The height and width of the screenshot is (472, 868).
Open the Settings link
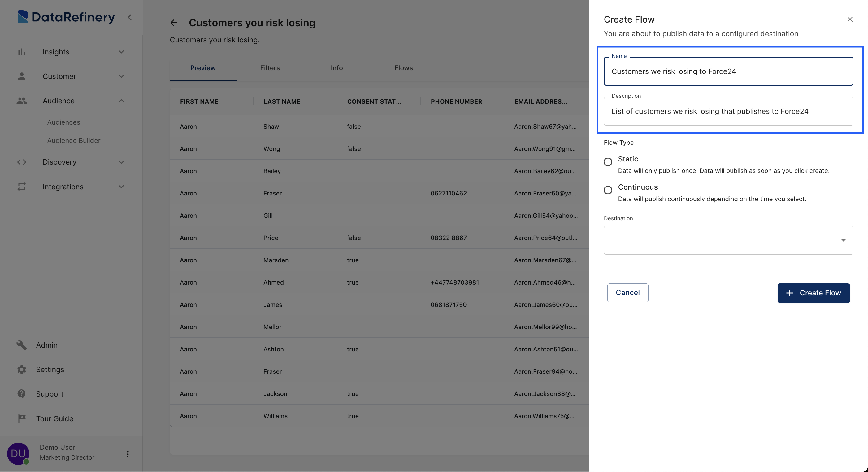coord(50,369)
